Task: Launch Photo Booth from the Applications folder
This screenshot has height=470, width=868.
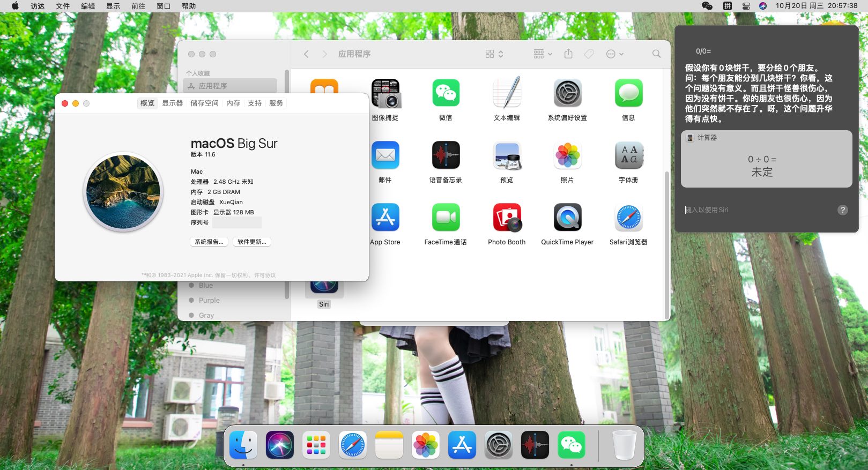Action: tap(507, 218)
